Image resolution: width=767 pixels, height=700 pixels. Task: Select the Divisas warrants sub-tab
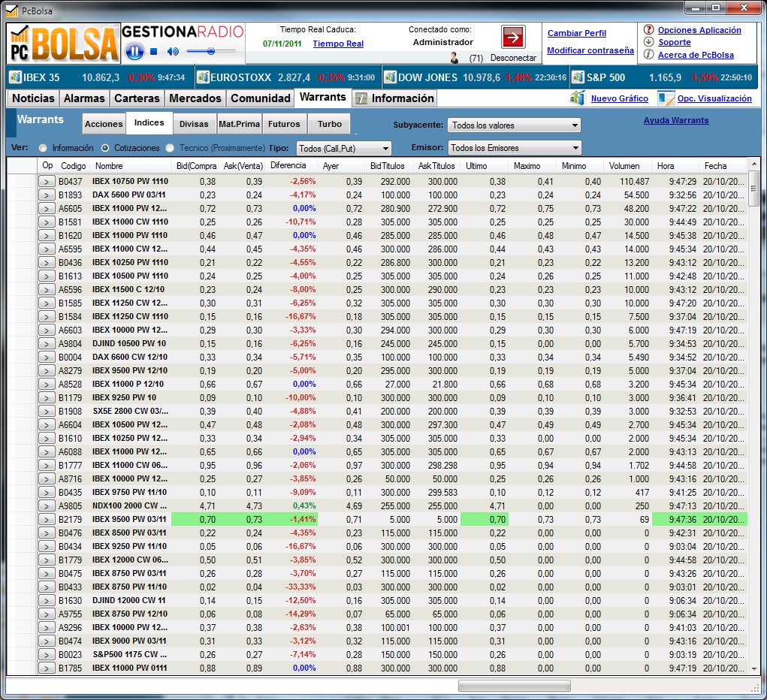pos(194,124)
